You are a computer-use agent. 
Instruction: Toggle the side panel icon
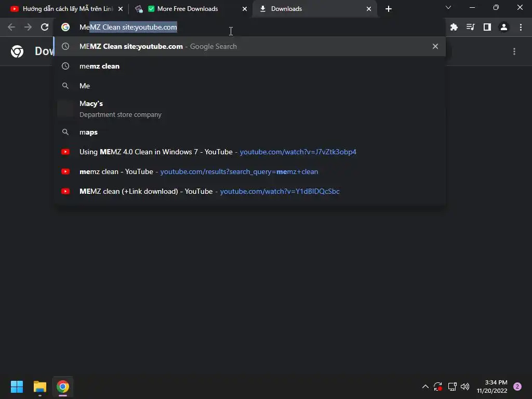(487, 27)
